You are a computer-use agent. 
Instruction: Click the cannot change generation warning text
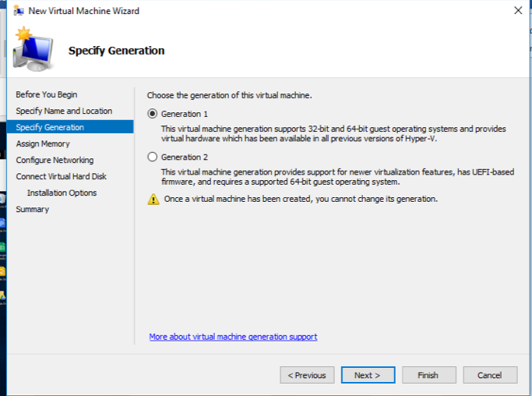[x=301, y=199]
